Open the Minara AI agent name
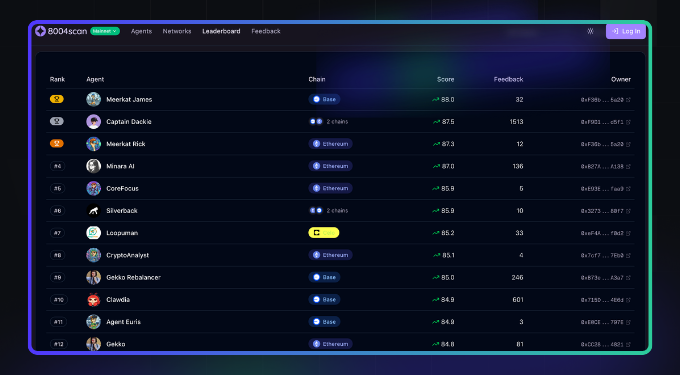 click(x=120, y=166)
